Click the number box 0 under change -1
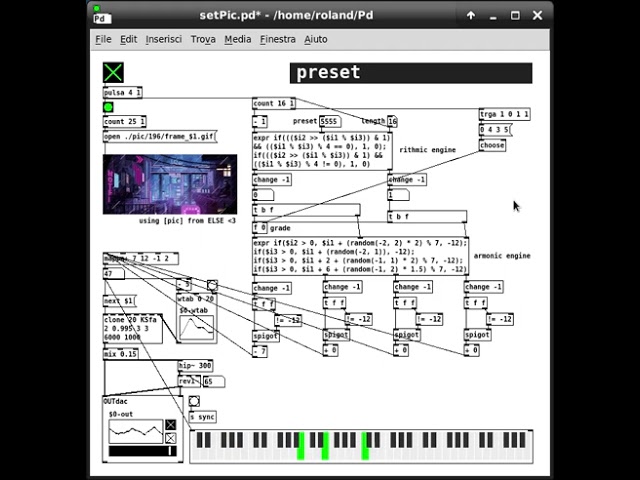The image size is (640, 480). 263,195
